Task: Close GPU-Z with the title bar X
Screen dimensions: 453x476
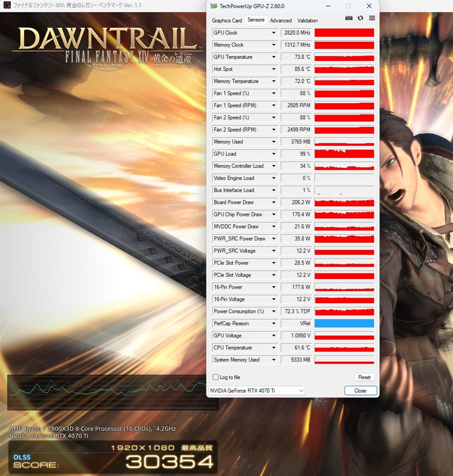Action: 369,6
